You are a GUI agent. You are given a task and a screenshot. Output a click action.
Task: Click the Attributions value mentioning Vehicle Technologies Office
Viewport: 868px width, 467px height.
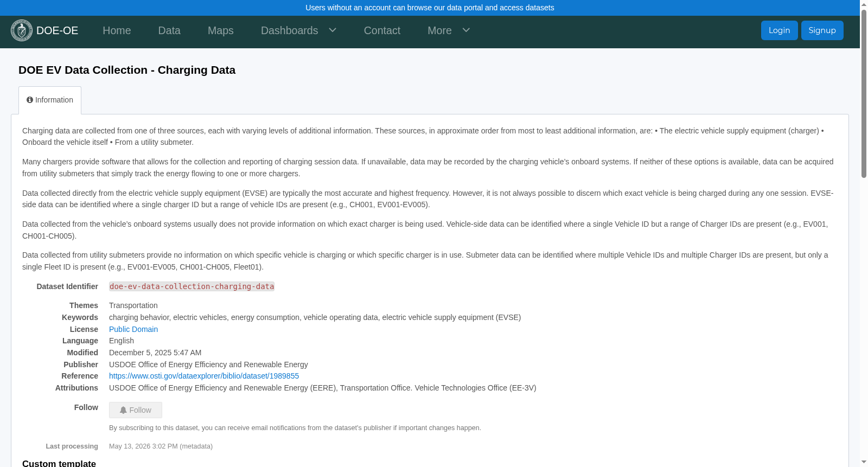323,388
